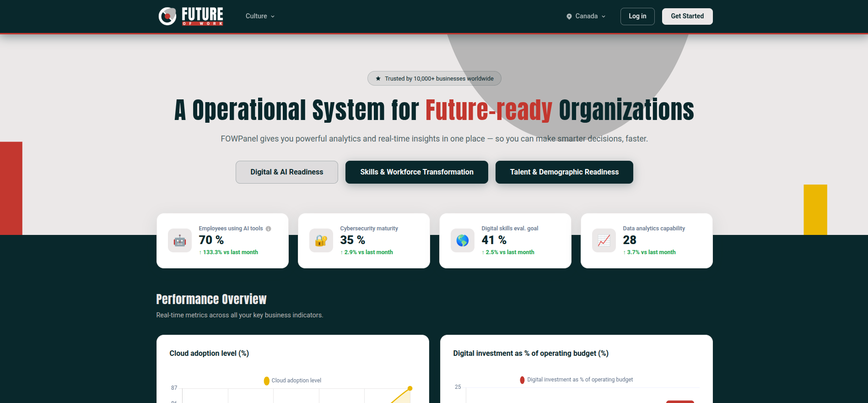Click 3.7% vs last month text

649,252
